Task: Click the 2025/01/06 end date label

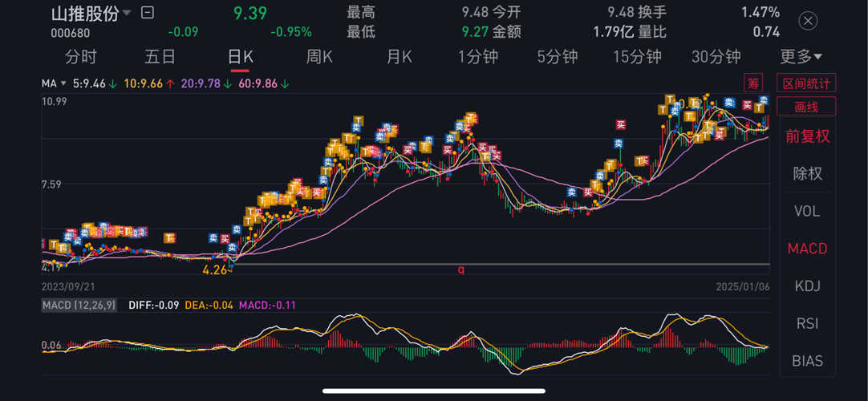Action: [x=742, y=287]
